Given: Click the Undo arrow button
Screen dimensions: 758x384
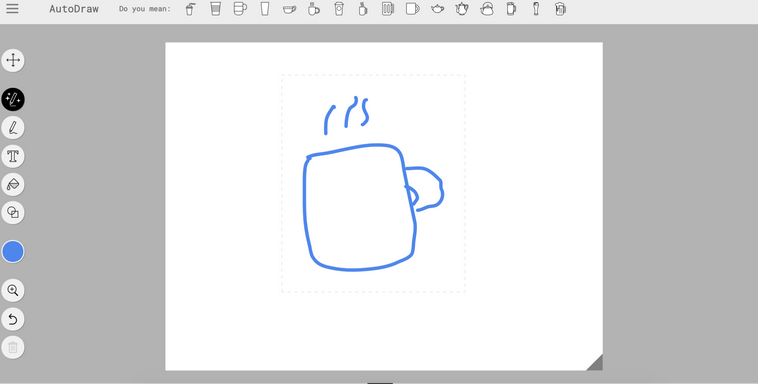Looking at the screenshot, I should point(13,319).
